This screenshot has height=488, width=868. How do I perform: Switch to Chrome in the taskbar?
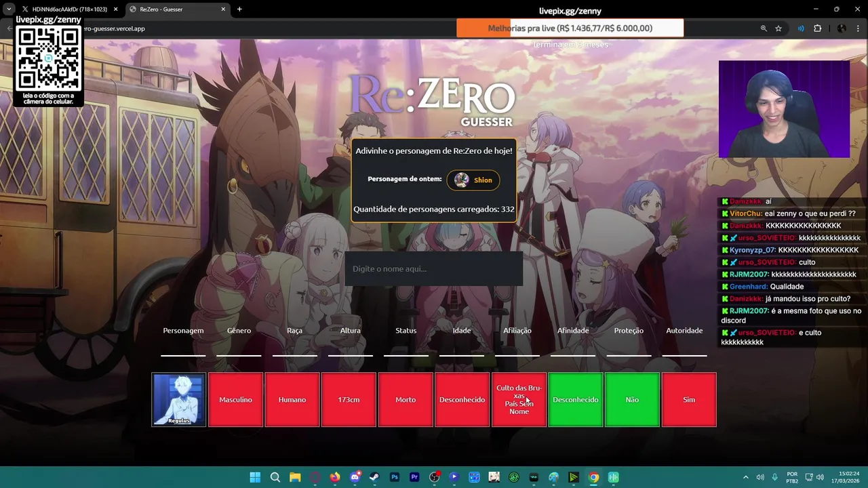593,477
